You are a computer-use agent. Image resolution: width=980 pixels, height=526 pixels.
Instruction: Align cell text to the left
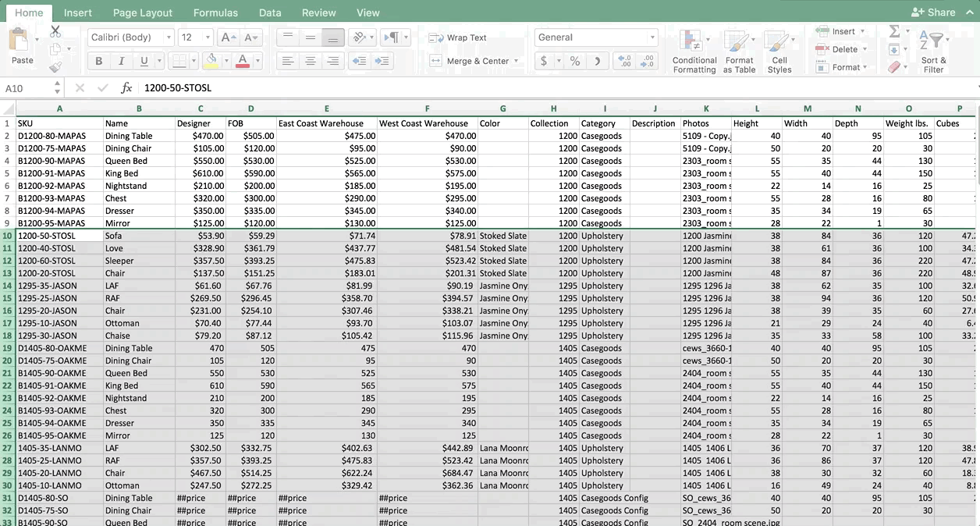click(288, 61)
